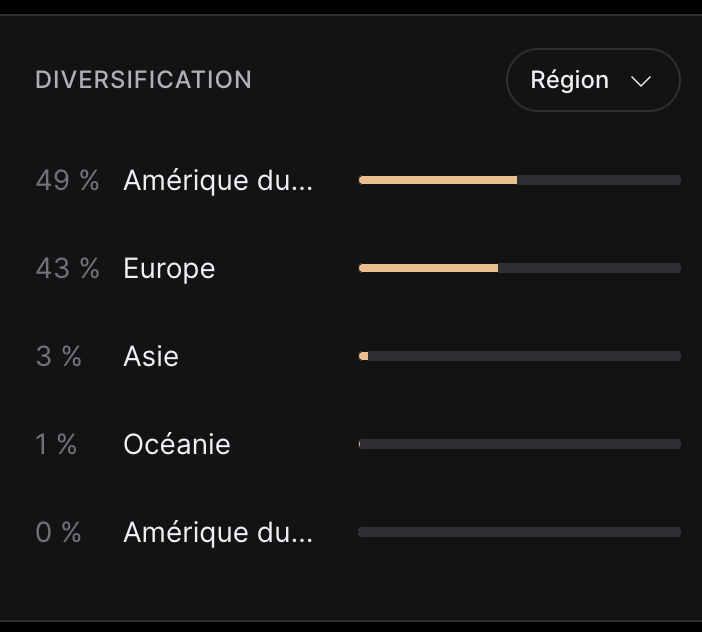The height and width of the screenshot is (632, 702).
Task: Click the 49 % percentage value
Action: (67, 180)
